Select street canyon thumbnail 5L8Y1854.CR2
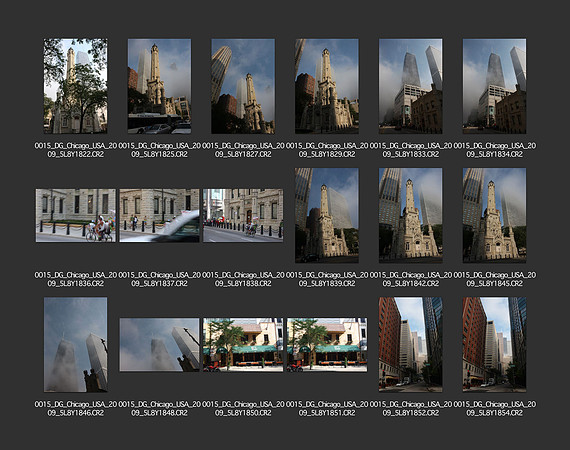The height and width of the screenshot is (450, 570). (x=494, y=345)
